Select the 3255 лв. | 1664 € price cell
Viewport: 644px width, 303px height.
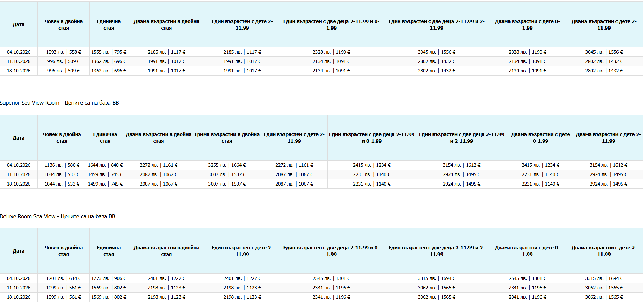click(x=227, y=165)
